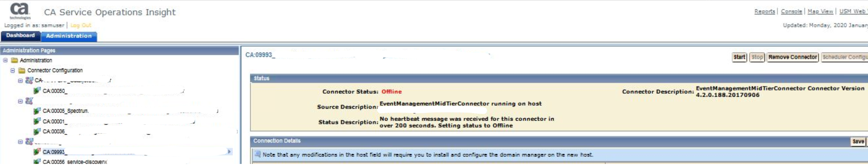Click the Remove Connector button
Screen dimensions: 868x166
point(792,57)
